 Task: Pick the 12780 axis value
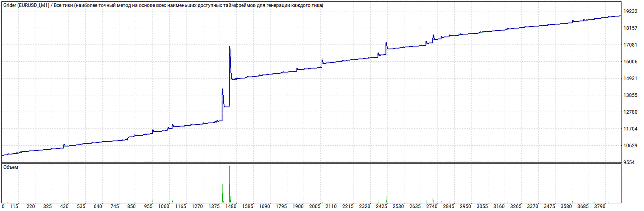(631, 112)
